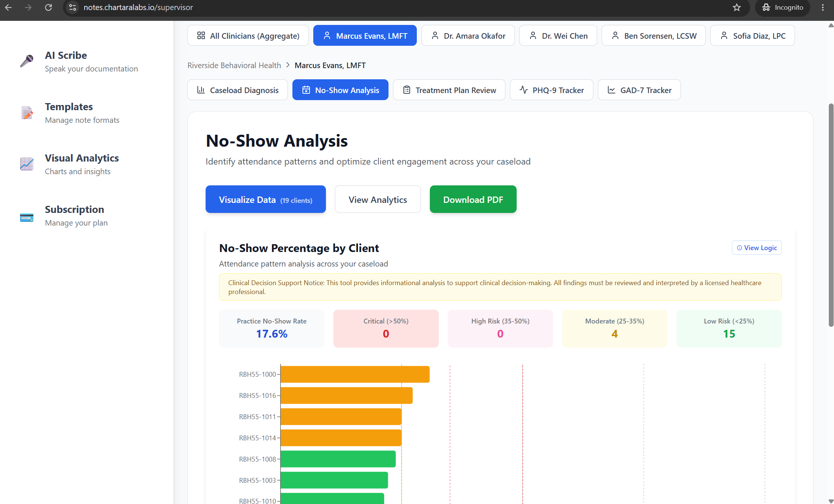This screenshot has width=834, height=504.
Task: Click the page vertical scrollbar thumb
Action: [x=831, y=215]
